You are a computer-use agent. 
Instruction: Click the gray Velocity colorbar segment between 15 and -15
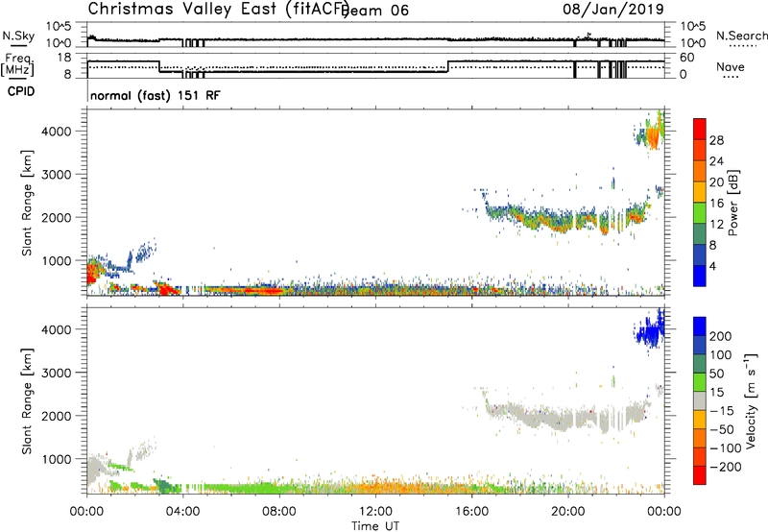click(700, 400)
